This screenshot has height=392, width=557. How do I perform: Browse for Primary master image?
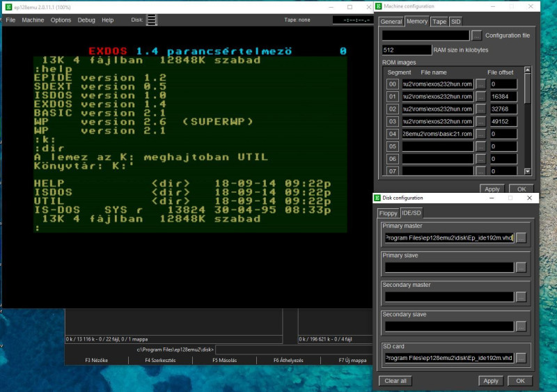coord(521,237)
